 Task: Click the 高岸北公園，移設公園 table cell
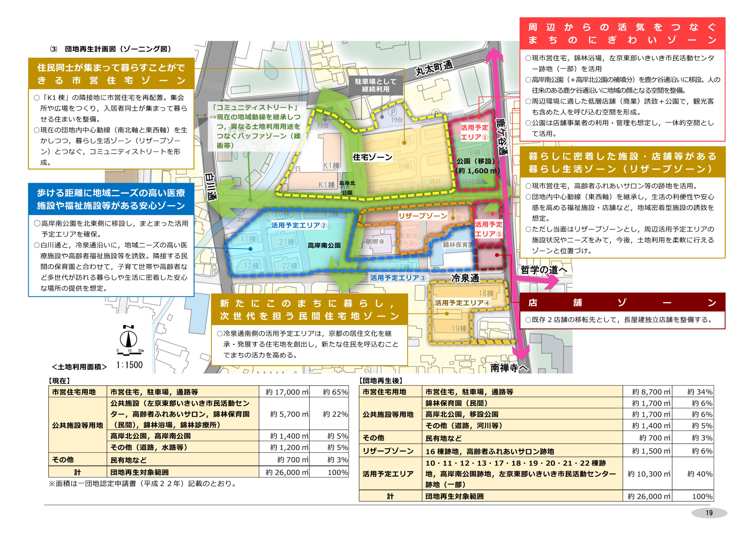pyautogui.click(x=522, y=414)
